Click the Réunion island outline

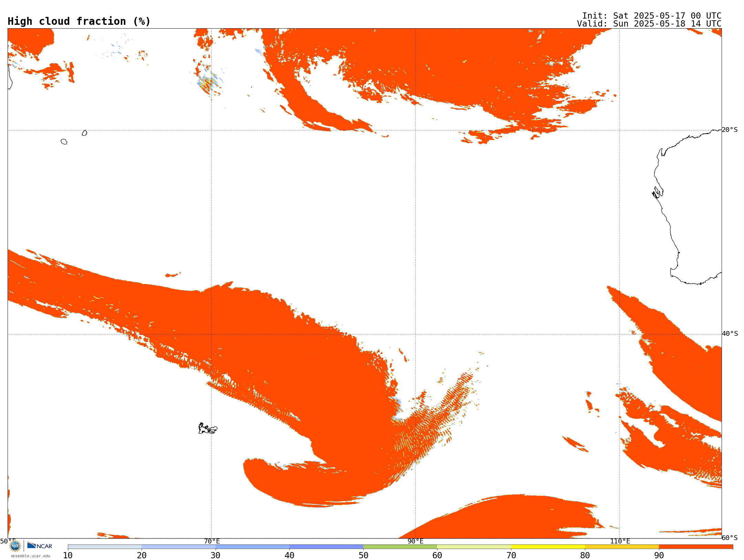pos(64,142)
